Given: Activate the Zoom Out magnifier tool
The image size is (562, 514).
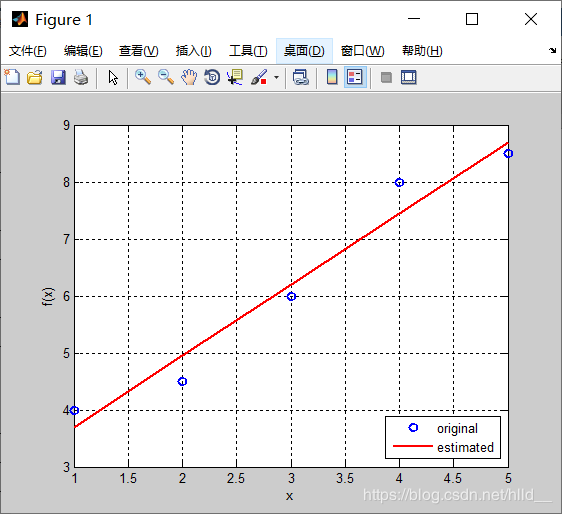Looking at the screenshot, I should 166,77.
